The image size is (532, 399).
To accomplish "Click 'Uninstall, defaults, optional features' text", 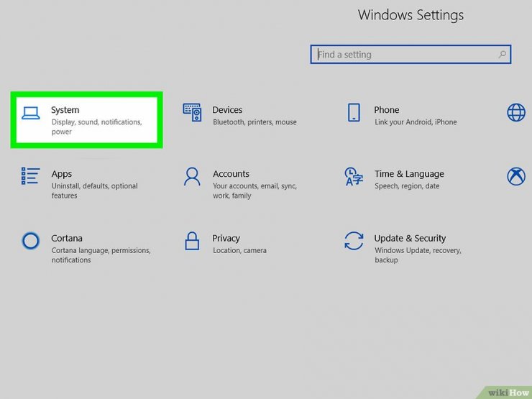I will tap(95, 191).
